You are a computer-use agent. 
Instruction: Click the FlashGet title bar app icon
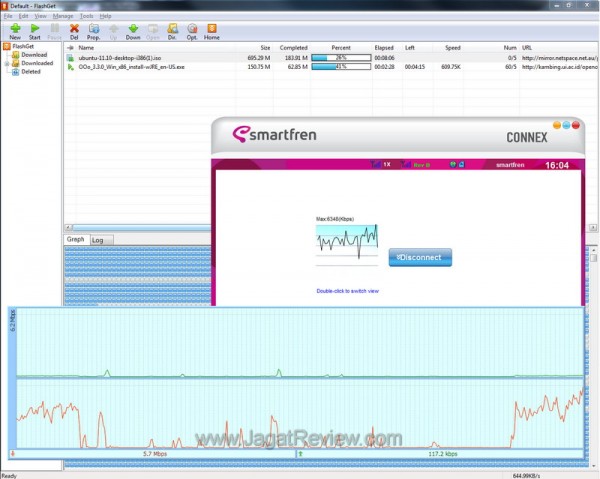[x=5, y=6]
